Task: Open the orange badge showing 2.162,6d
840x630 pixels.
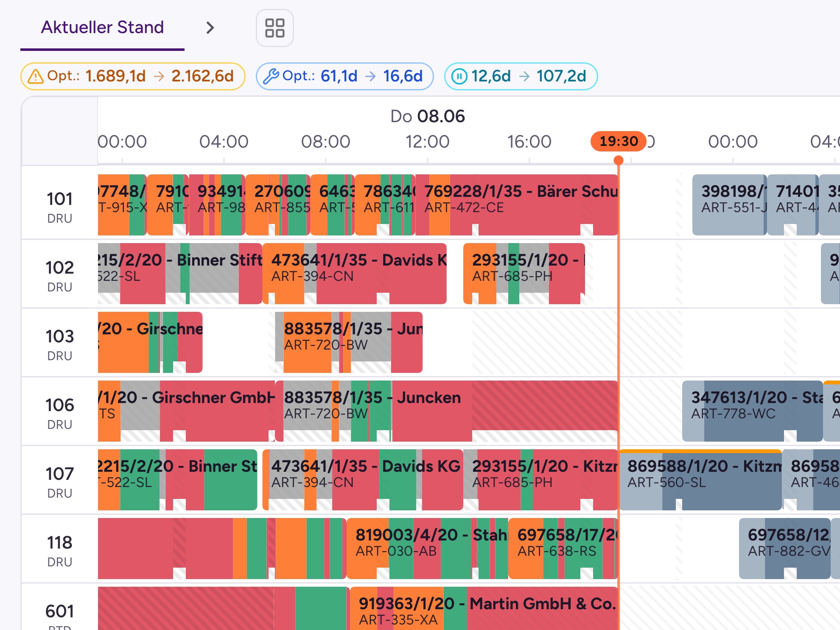Action: point(133,76)
